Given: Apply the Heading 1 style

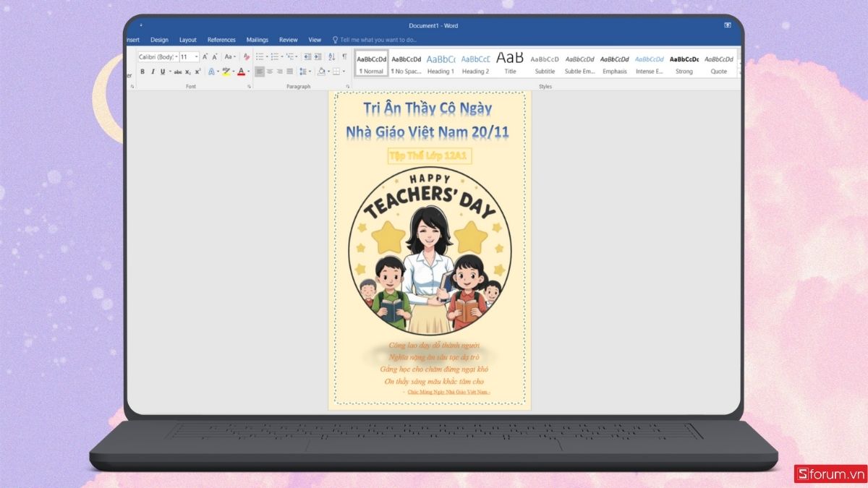Looking at the screenshot, I should click(441, 64).
